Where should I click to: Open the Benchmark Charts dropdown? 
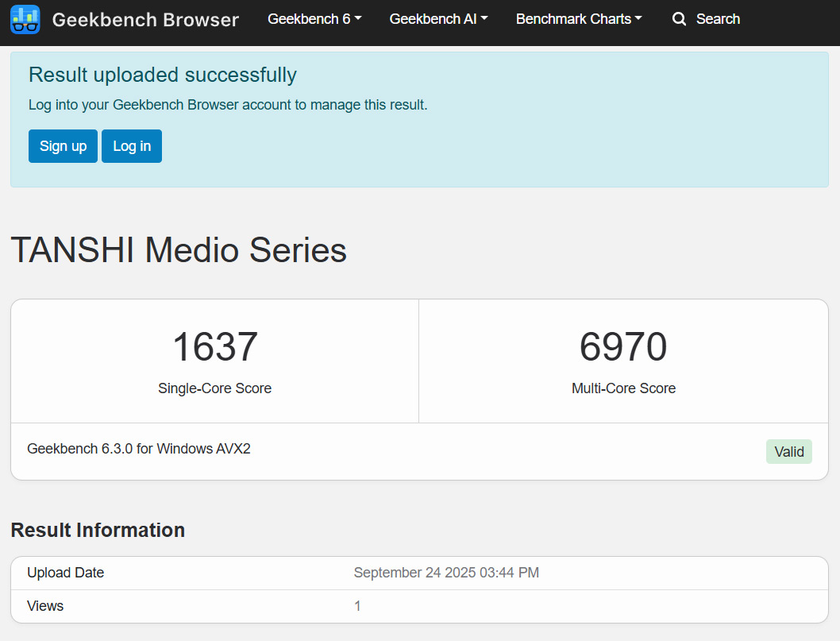tap(579, 19)
